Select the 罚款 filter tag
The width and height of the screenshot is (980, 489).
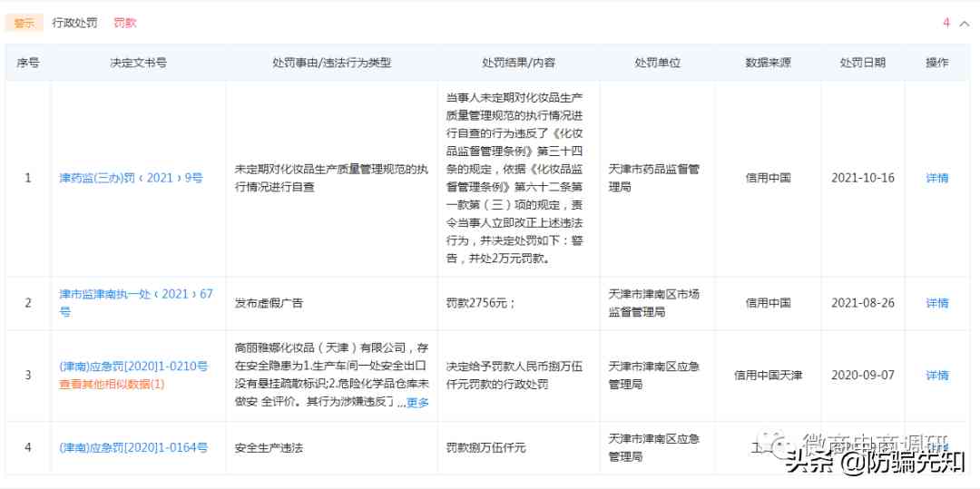pos(125,23)
